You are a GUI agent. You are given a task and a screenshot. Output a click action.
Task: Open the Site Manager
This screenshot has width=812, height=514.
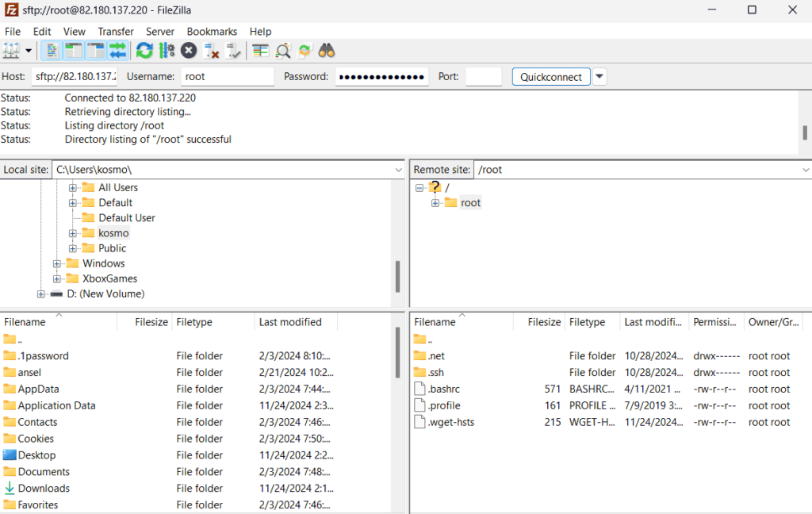coord(10,50)
